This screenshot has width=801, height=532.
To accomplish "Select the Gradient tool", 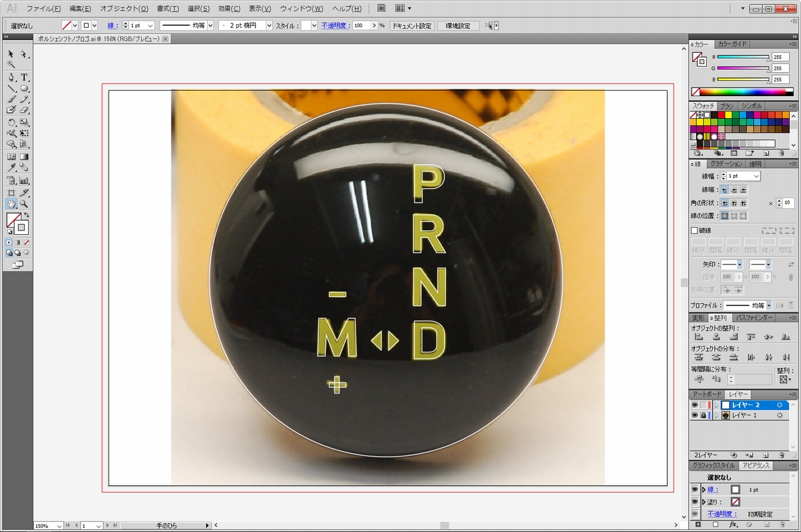I will pyautogui.click(x=24, y=157).
